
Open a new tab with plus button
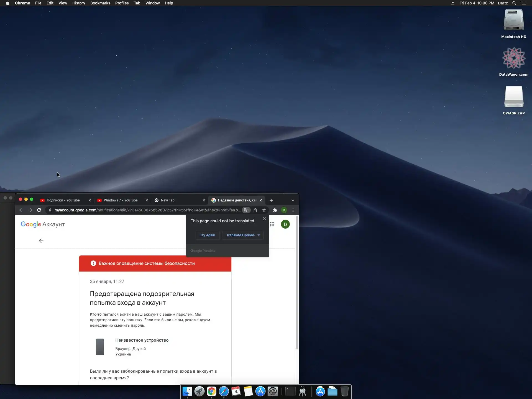(271, 200)
